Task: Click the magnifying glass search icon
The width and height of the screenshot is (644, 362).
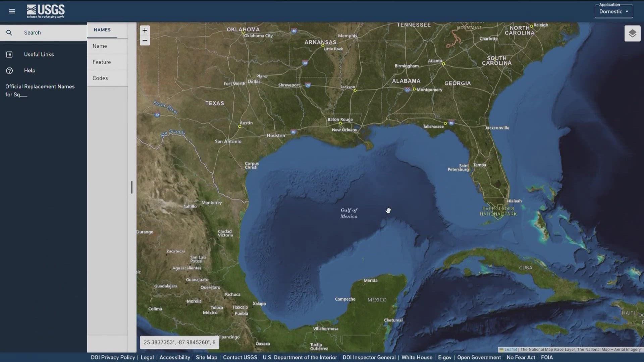Action: (x=9, y=32)
